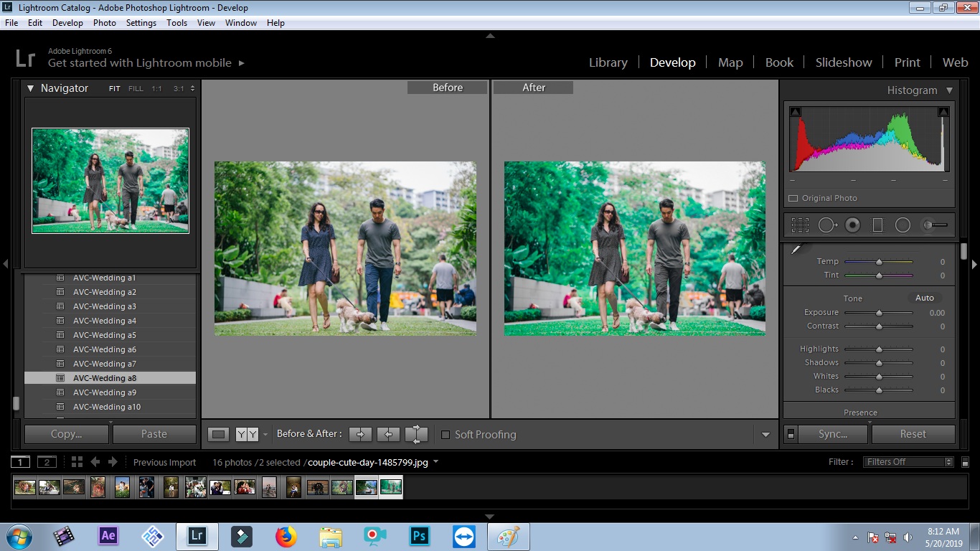Click the Paste button
Viewport: 980px width, 551px height.
point(154,434)
